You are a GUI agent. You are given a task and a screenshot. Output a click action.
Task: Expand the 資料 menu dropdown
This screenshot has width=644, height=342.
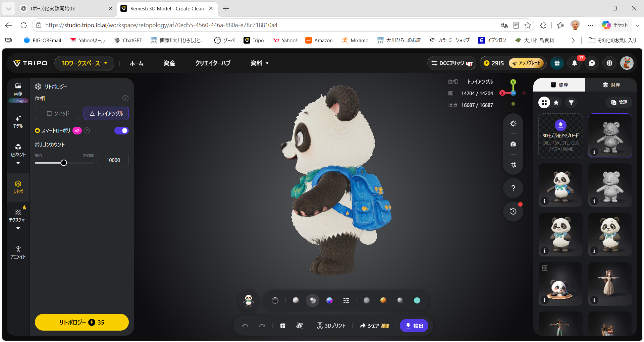click(260, 63)
